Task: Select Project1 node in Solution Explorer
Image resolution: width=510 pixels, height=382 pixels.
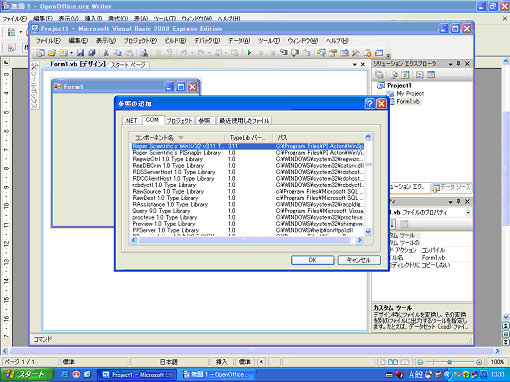Action: click(399, 85)
